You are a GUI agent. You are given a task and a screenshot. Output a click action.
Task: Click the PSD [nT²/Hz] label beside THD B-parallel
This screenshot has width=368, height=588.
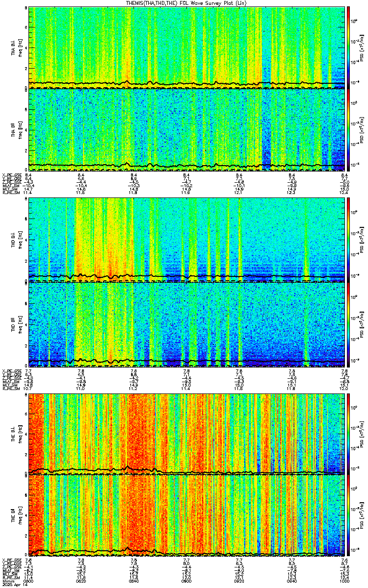pos(361,323)
